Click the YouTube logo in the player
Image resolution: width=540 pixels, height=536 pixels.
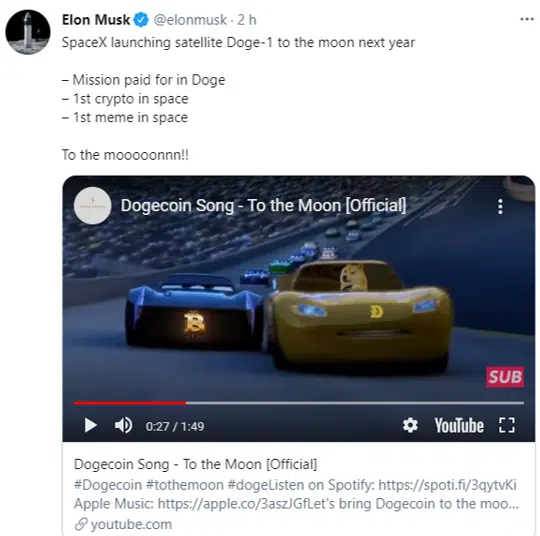459,425
